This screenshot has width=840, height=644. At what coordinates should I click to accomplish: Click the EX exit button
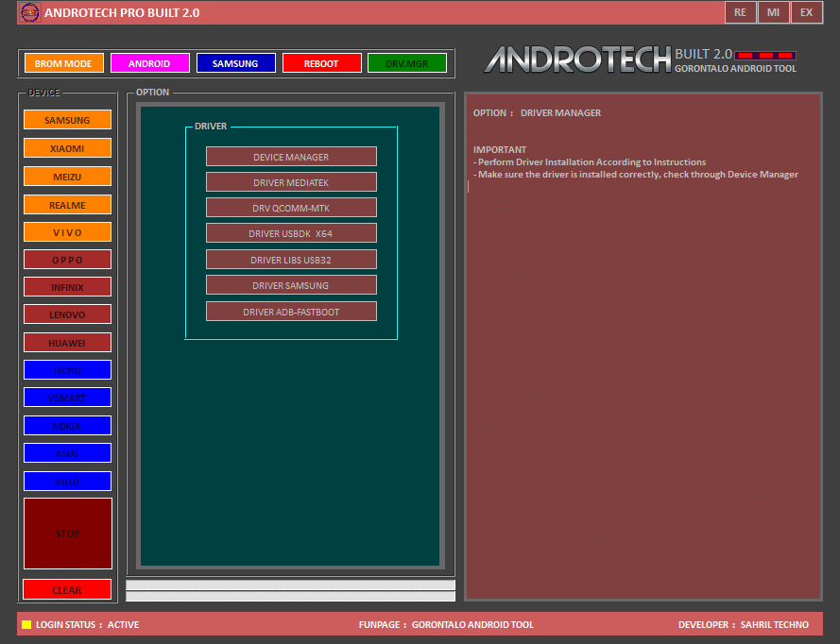click(x=807, y=12)
